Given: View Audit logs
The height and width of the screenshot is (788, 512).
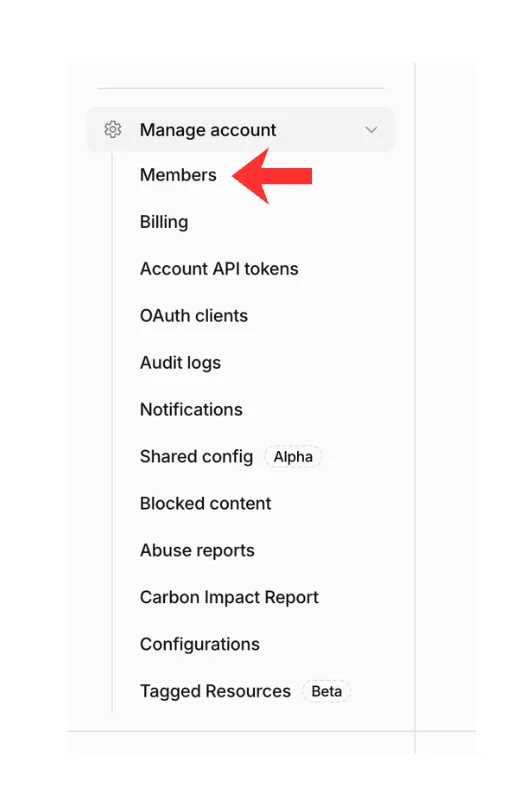Looking at the screenshot, I should coord(180,363).
